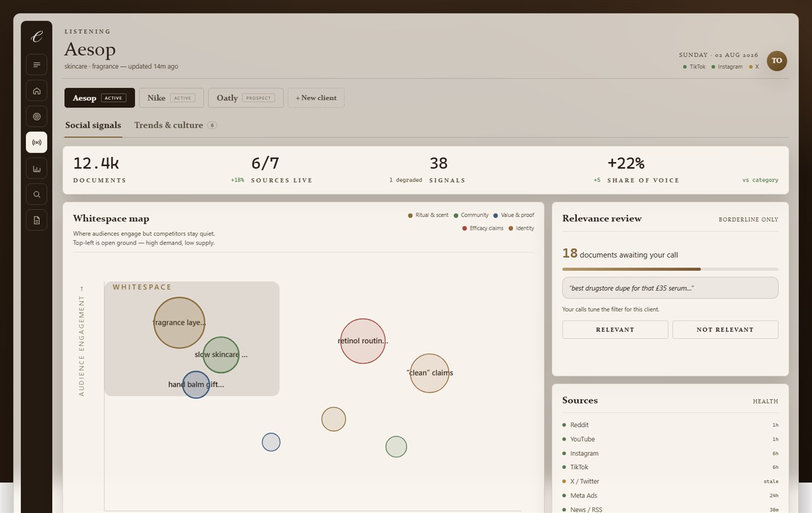This screenshot has height=513, width=812.
Task: Click the Reddit source row
Action: point(670,425)
